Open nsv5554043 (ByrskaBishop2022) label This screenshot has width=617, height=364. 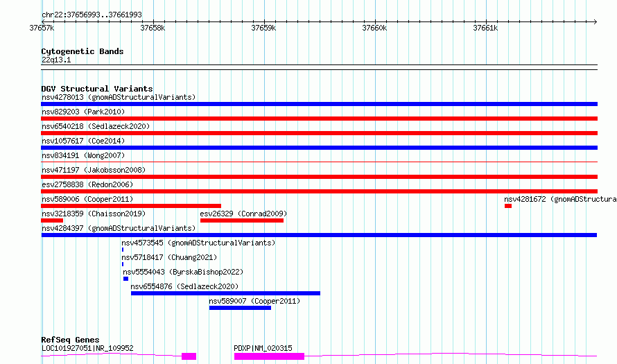(x=183, y=272)
